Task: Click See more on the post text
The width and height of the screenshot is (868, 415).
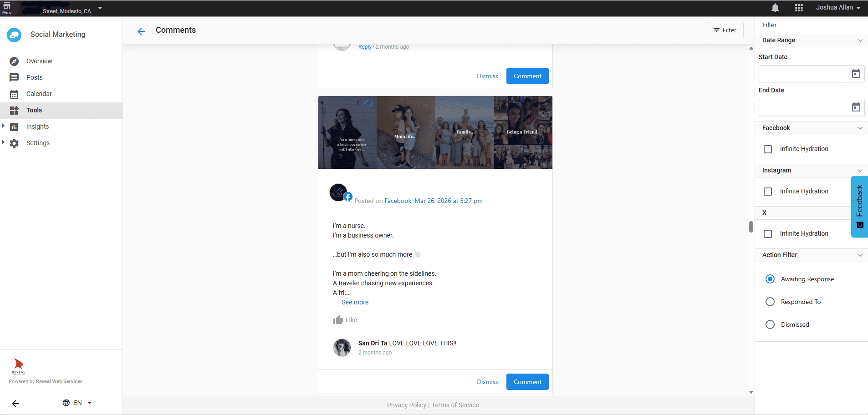Action: coord(355,302)
